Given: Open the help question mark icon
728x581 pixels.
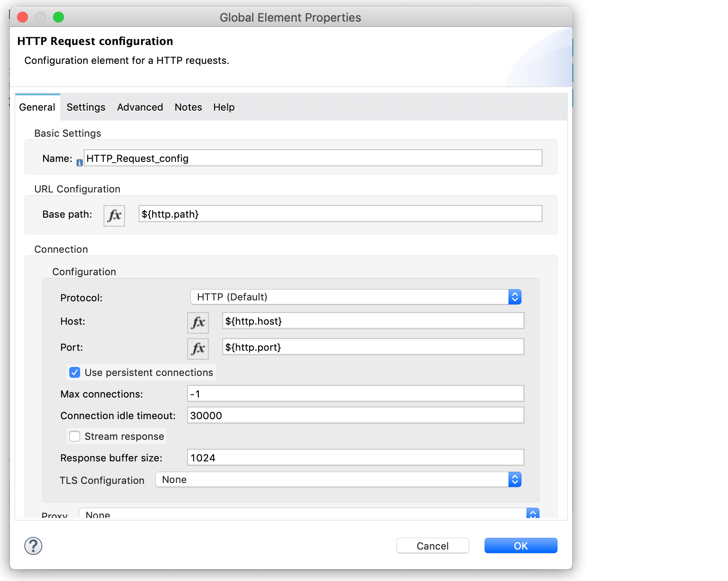Looking at the screenshot, I should point(33,546).
